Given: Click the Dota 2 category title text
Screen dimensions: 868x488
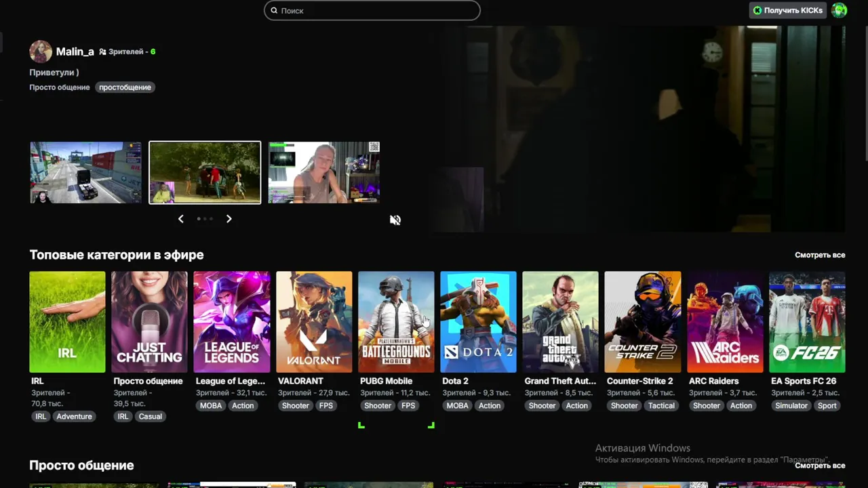Looking at the screenshot, I should coord(455,381).
